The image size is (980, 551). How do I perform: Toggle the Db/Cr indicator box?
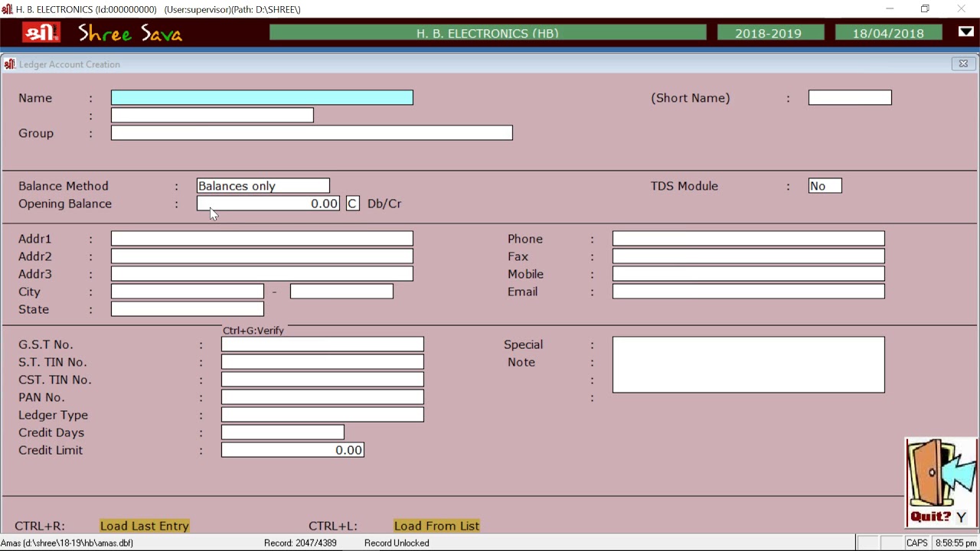click(x=352, y=204)
